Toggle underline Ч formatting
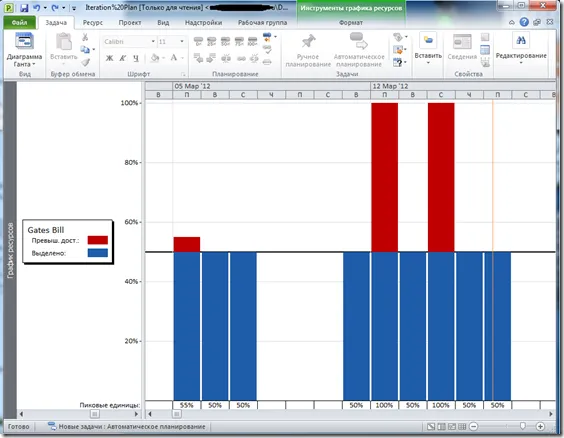This screenshot has width=564, height=438. [x=136, y=58]
